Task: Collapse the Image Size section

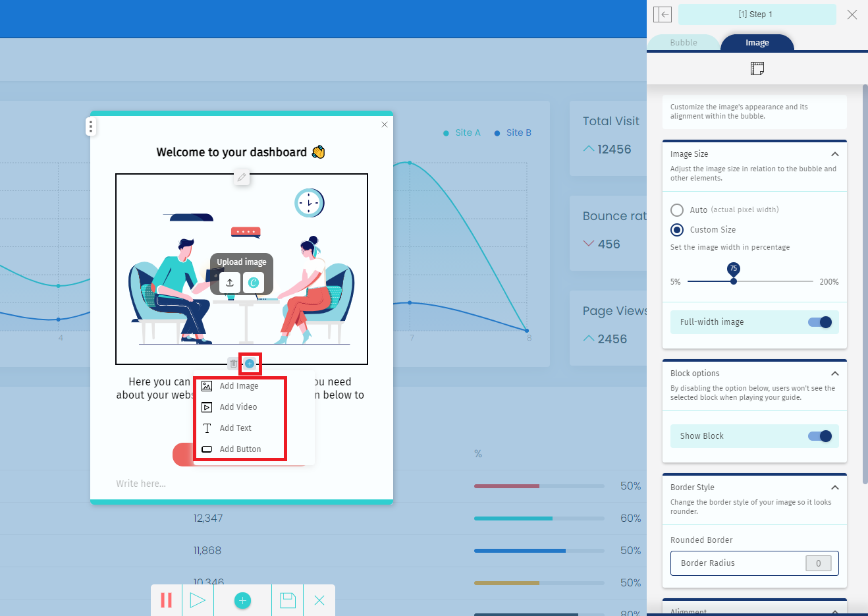Action: (x=834, y=154)
